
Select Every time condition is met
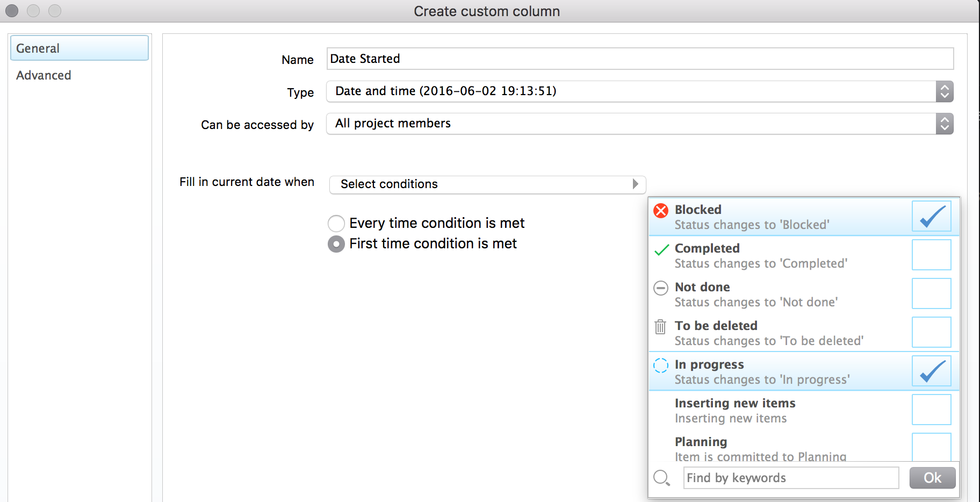(x=336, y=223)
